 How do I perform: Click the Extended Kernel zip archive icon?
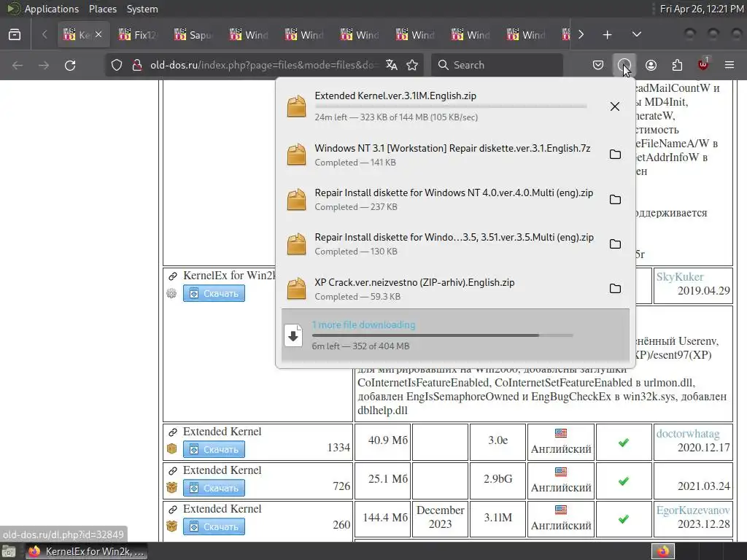click(296, 106)
